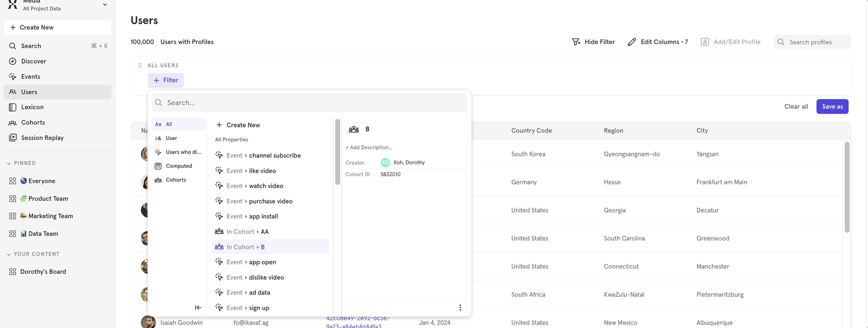
Task: Open the Media project dropdown
Action: tap(105, 5)
